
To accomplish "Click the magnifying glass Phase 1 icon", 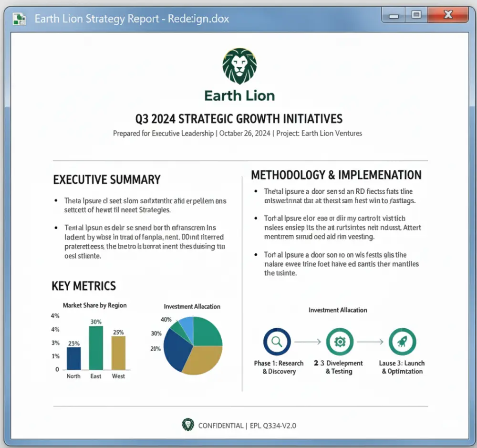I will (277, 342).
